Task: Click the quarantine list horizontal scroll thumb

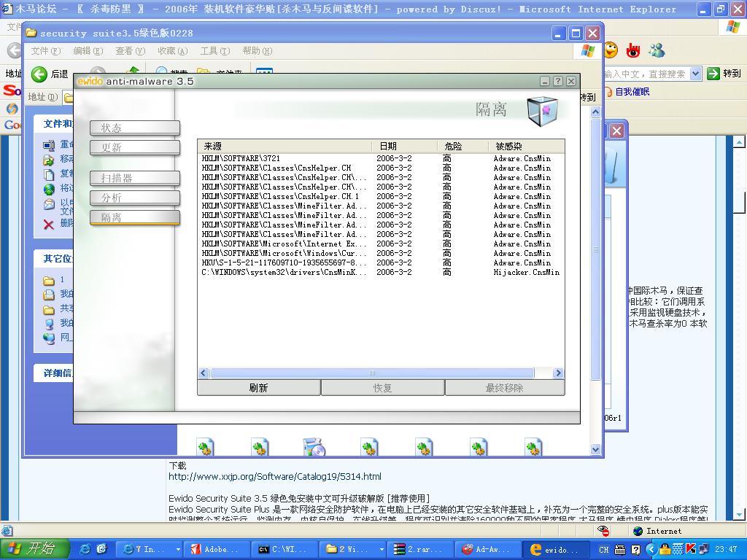Action: 372,373
